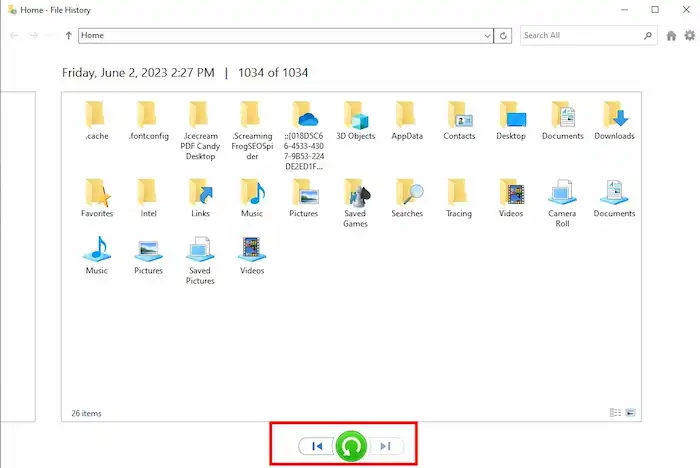The width and height of the screenshot is (700, 468).
Task: Select the Camera Roll library
Action: click(562, 203)
